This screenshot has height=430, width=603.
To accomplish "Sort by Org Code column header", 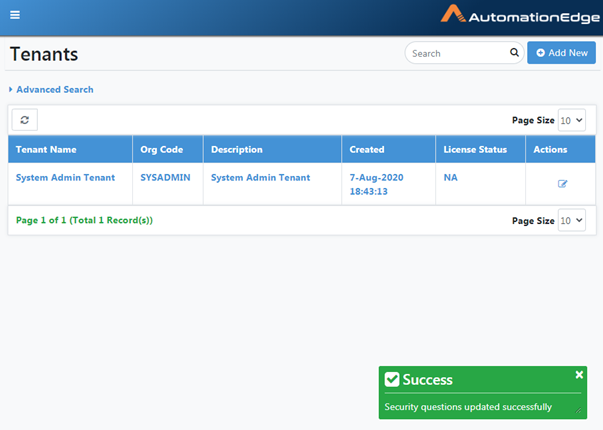I will point(162,150).
